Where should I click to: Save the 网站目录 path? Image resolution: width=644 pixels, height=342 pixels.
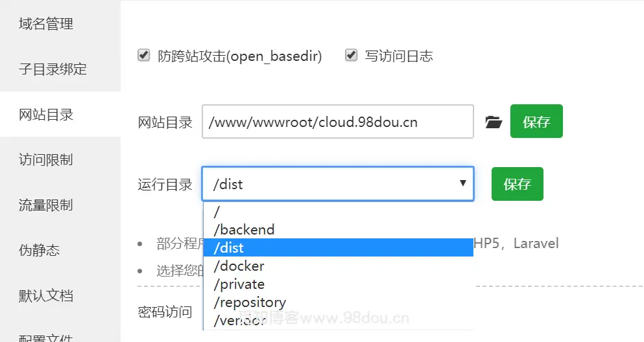pos(536,121)
